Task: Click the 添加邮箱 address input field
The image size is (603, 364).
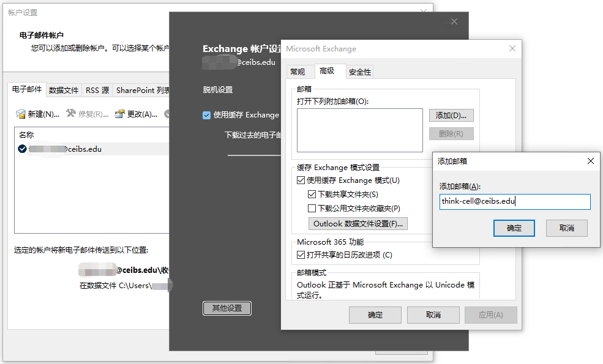Action: pos(514,202)
